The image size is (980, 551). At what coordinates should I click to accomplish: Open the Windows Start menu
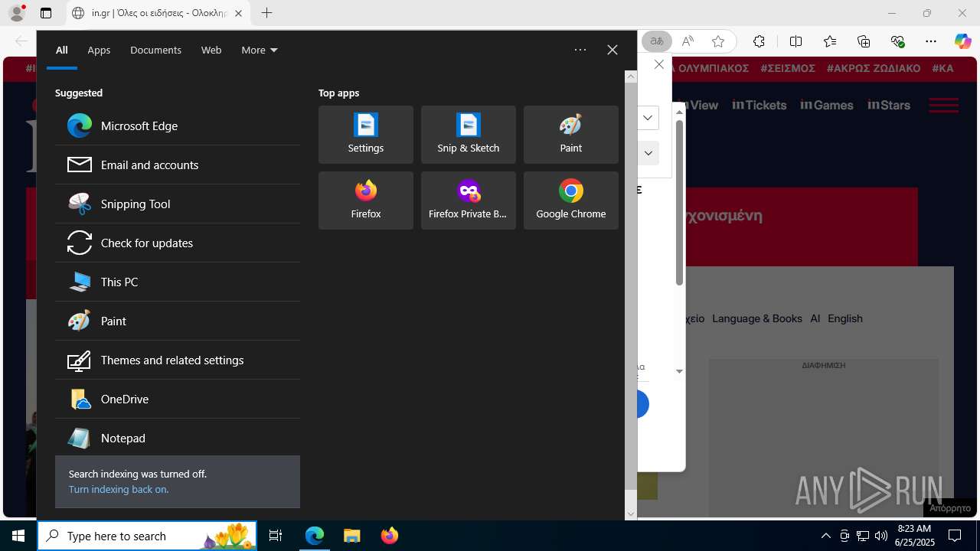[18, 536]
